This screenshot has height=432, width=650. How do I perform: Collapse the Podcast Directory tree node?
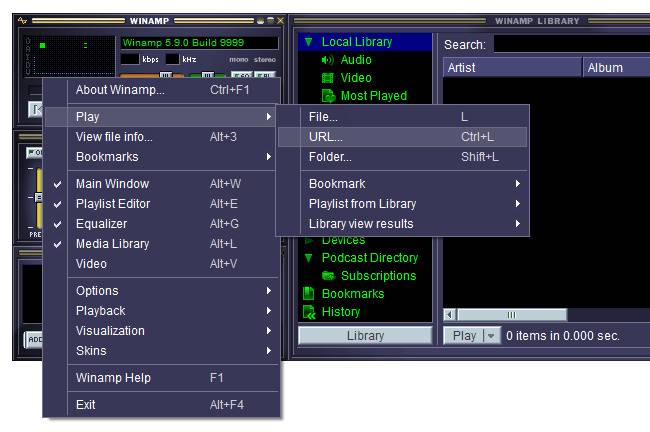point(308,258)
